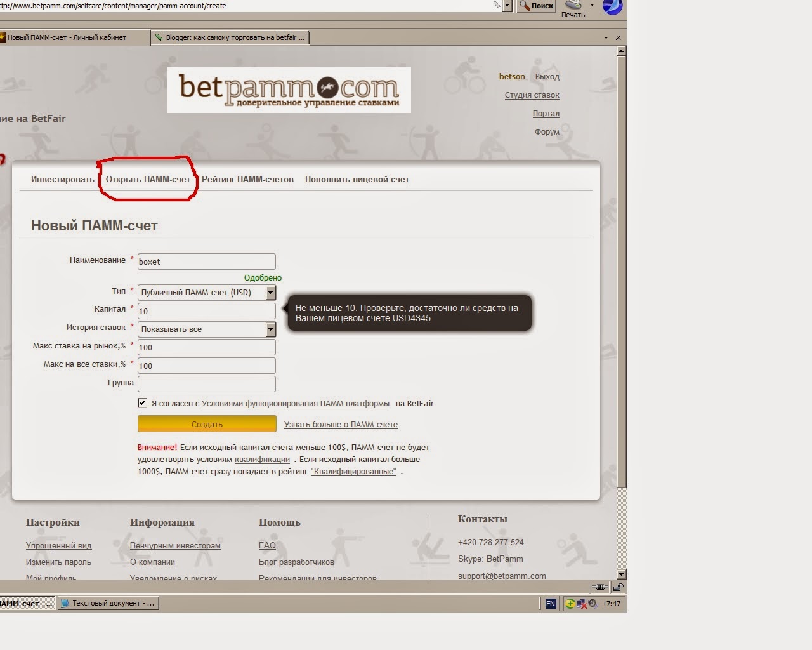
Task: Open Узнать больше о ПАММ-счете link
Action: click(341, 425)
